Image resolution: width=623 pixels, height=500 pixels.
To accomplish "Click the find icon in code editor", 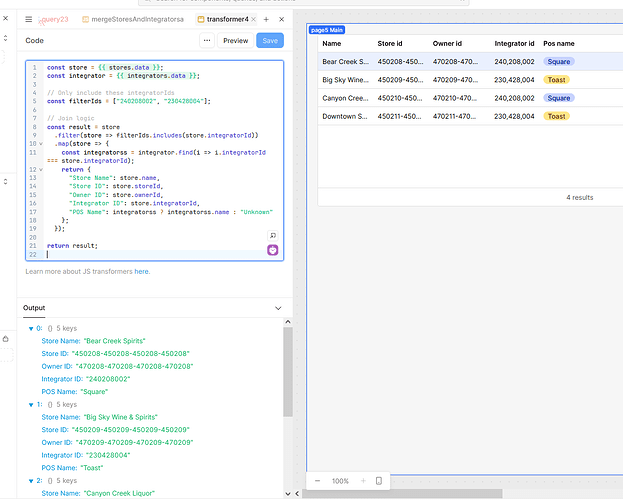I will click(273, 236).
